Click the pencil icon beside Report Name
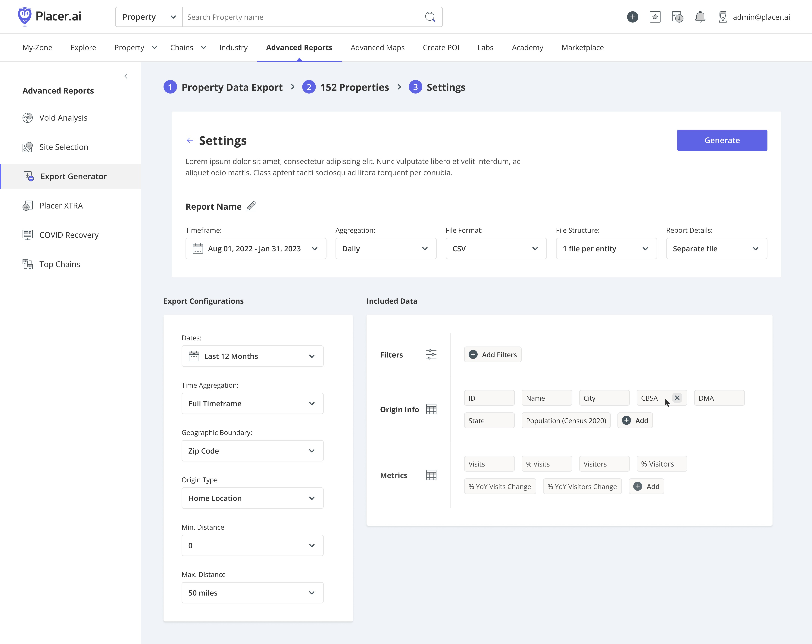 [251, 206]
